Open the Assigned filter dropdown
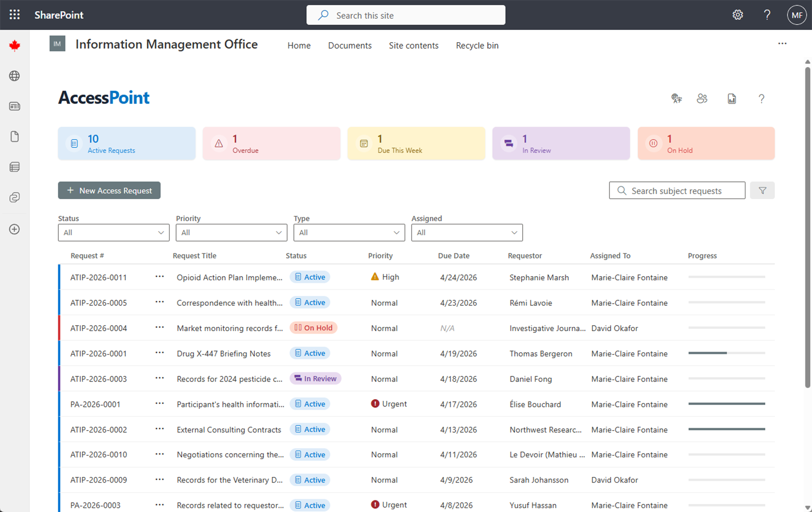The image size is (812, 512). [466, 232]
